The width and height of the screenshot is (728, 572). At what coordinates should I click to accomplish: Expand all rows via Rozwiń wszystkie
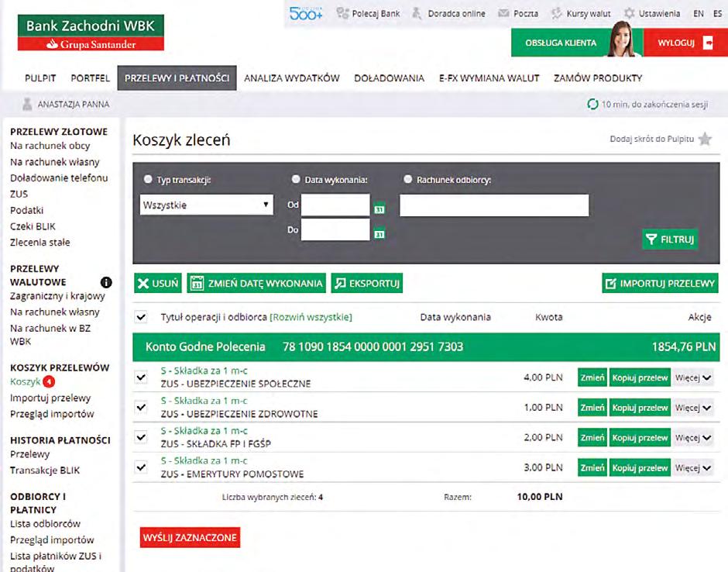point(311,317)
